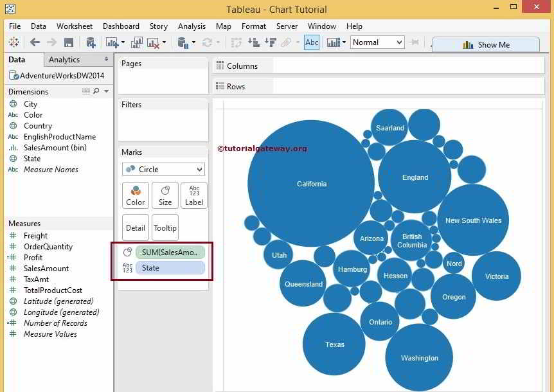Screen dimensions: 554x392
Task: Click the Save toolbar icon
Action: [69, 42]
